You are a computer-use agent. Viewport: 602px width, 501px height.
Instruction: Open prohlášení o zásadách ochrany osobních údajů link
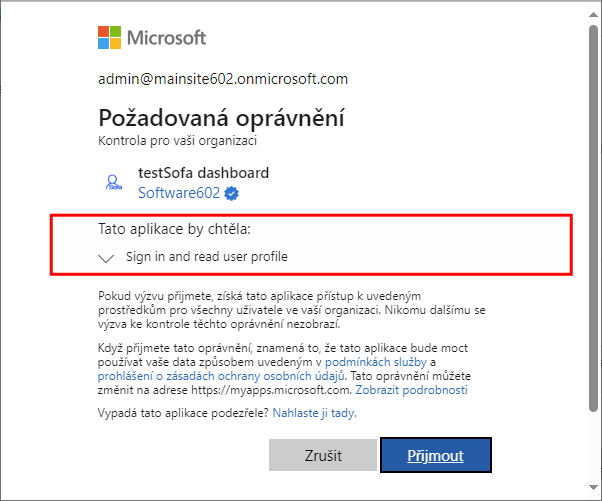[x=221, y=376]
